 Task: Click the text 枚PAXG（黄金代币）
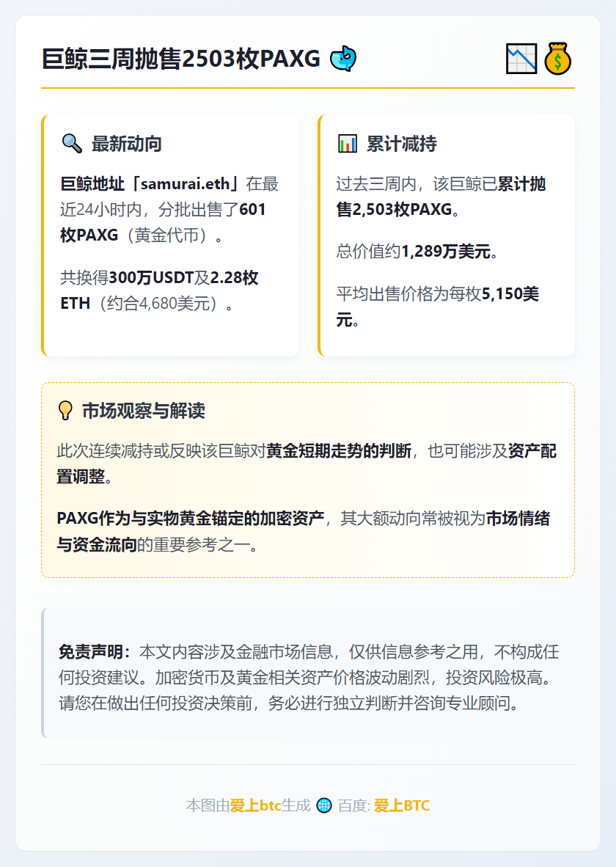pos(136,235)
